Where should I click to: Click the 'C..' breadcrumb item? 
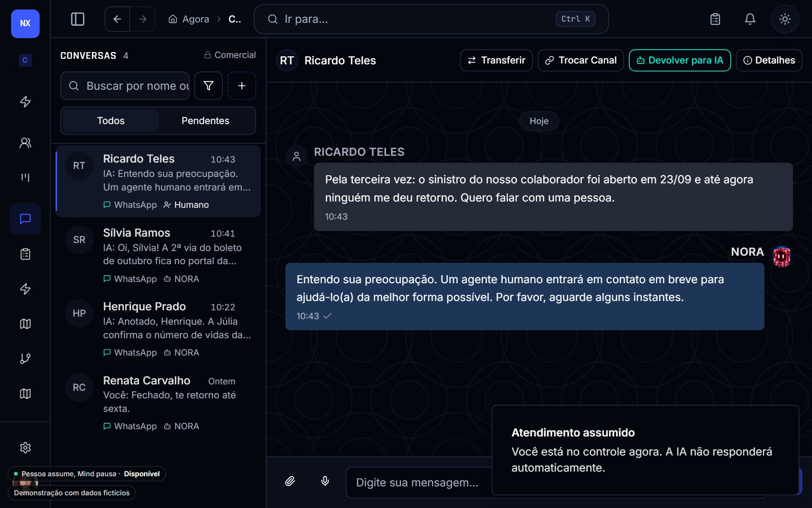(235, 19)
